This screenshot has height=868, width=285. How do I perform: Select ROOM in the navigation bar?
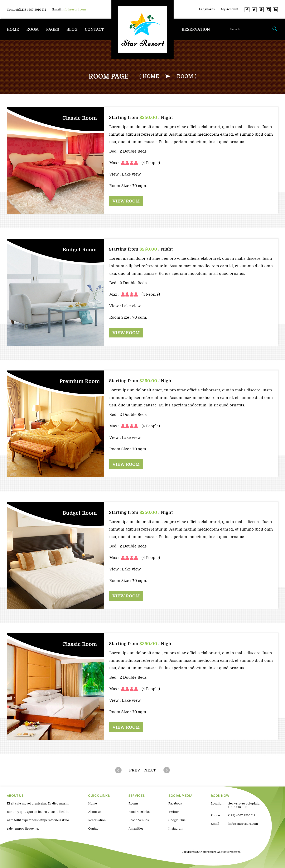pyautogui.click(x=33, y=29)
